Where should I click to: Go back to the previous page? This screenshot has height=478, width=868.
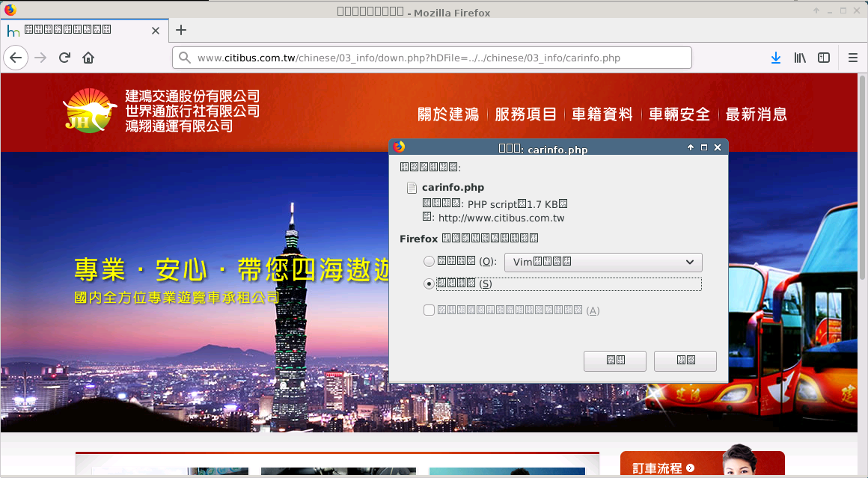(x=16, y=58)
